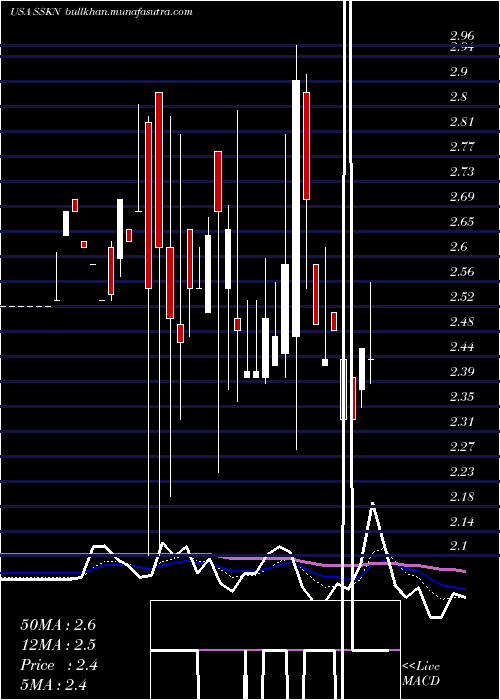Select the 2.44 price axis label
The height and width of the screenshot is (700, 500).
pyautogui.click(x=462, y=346)
